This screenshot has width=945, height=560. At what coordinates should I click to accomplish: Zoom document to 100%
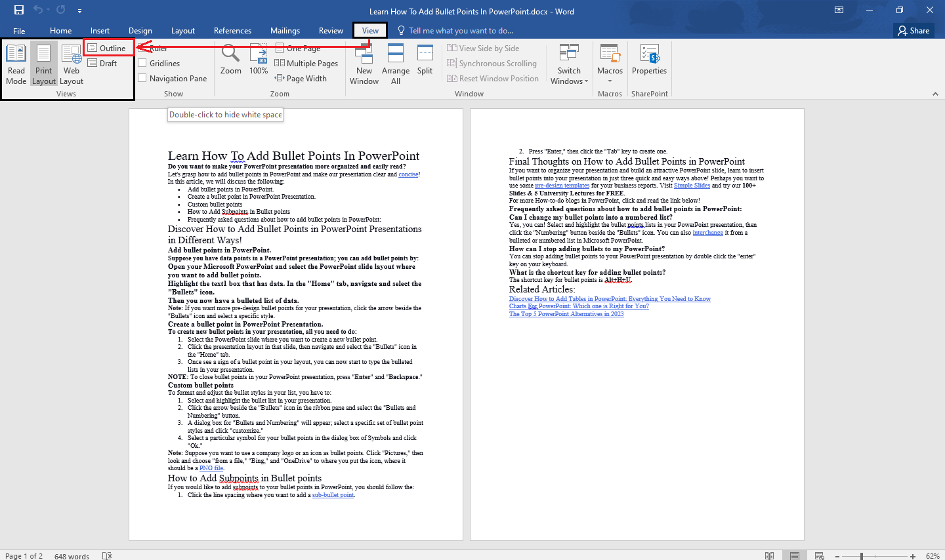click(x=259, y=63)
